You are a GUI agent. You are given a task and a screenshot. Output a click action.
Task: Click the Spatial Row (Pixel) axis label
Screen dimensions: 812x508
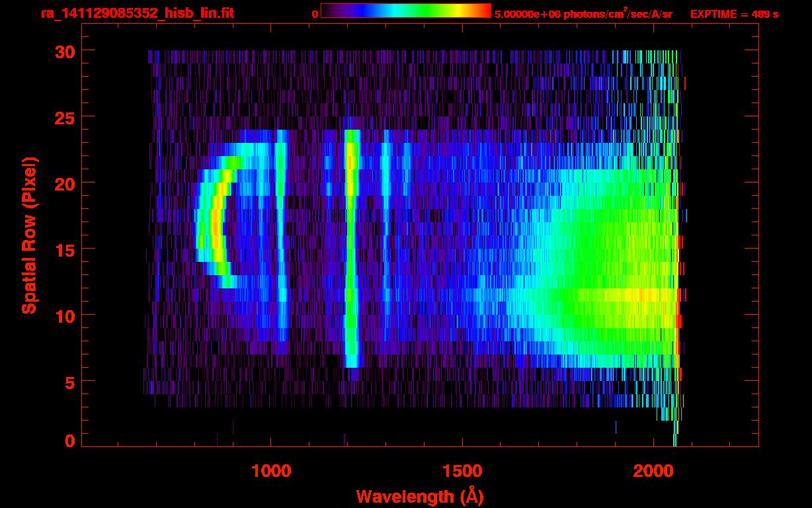click(29, 235)
